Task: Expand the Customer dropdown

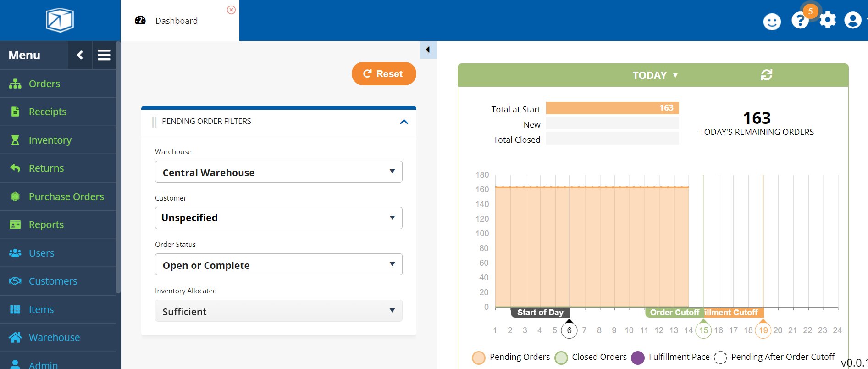Action: click(x=278, y=218)
